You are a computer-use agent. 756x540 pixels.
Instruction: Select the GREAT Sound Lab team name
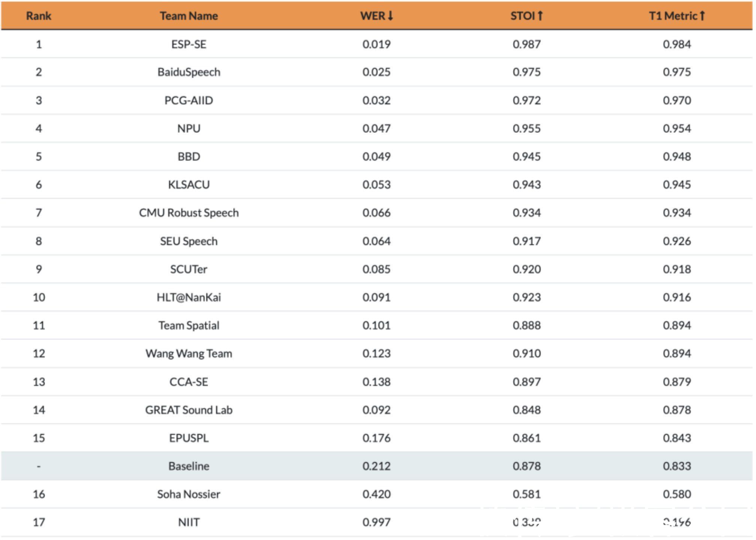click(189, 410)
